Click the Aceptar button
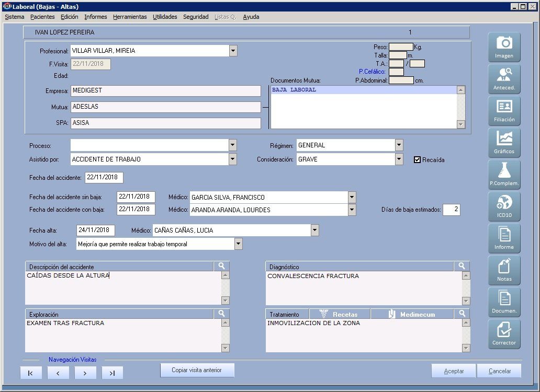Viewport: 540px width, 392px height. tap(454, 371)
